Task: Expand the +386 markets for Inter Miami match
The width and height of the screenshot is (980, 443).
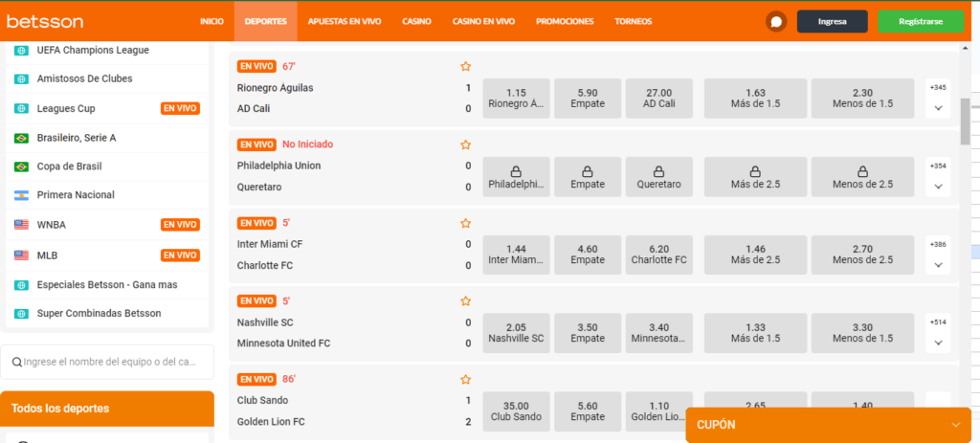Action: coord(938,255)
